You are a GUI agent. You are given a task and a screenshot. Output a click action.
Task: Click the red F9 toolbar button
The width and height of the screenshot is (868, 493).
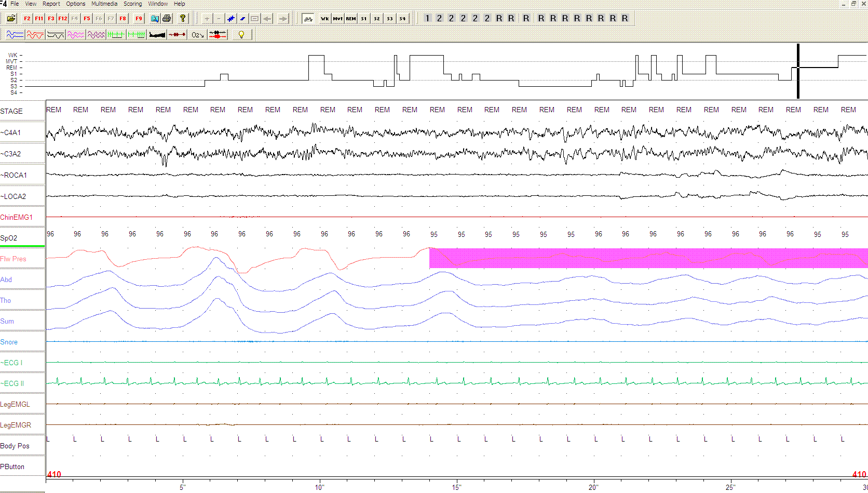click(139, 19)
